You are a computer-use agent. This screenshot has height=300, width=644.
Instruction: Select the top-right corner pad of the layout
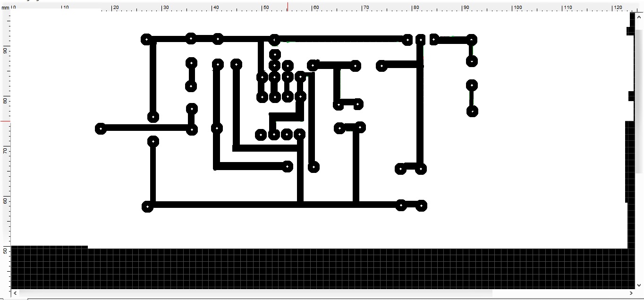[471, 40]
